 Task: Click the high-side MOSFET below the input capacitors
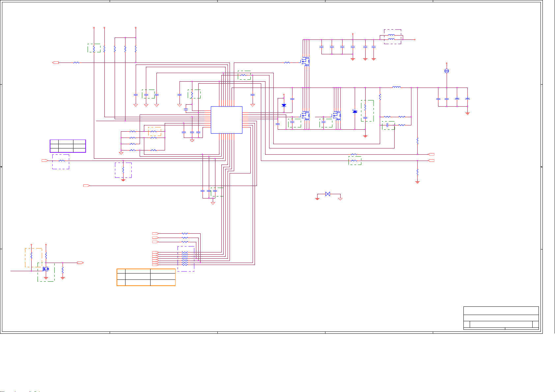pyautogui.click(x=306, y=61)
